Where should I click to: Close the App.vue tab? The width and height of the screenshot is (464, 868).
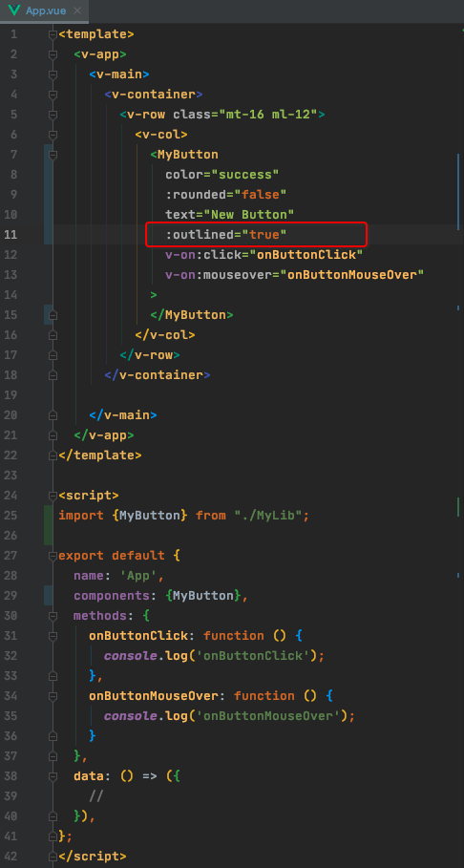(77, 11)
